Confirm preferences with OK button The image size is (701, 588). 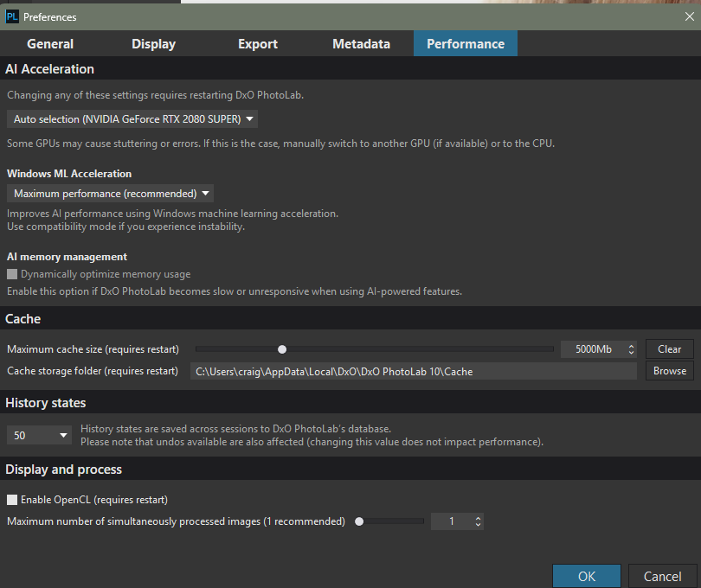587,577
